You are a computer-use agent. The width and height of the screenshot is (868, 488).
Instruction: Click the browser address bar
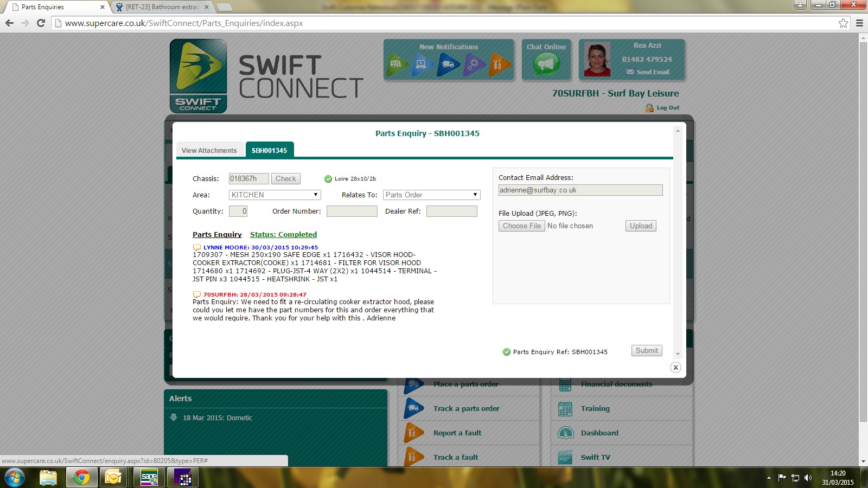(450, 23)
